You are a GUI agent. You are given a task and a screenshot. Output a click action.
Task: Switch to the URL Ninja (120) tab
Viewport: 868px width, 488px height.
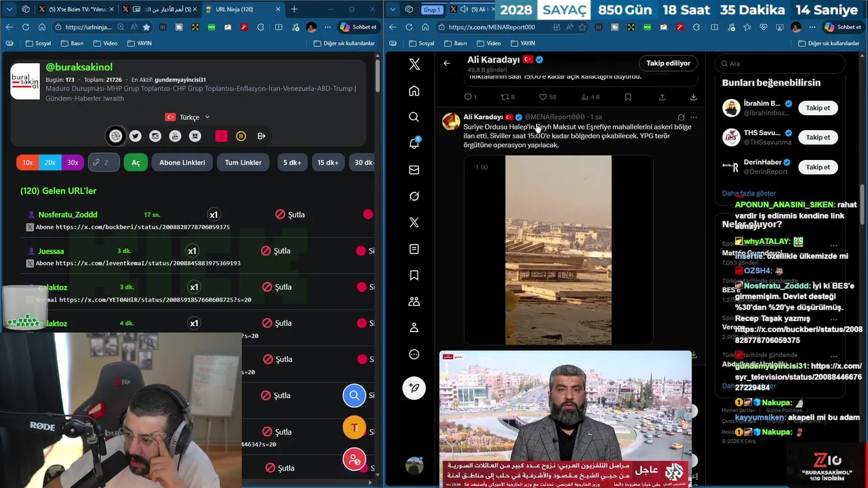[242, 9]
